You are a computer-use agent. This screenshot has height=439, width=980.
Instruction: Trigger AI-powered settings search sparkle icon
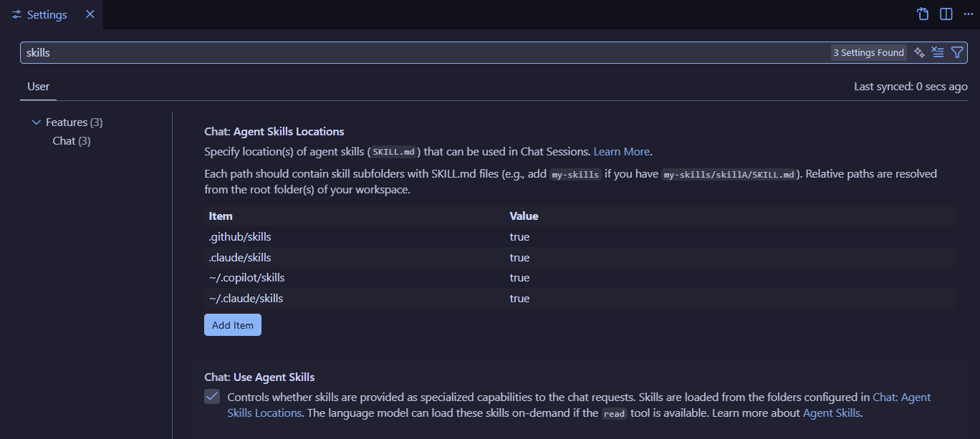tap(919, 52)
